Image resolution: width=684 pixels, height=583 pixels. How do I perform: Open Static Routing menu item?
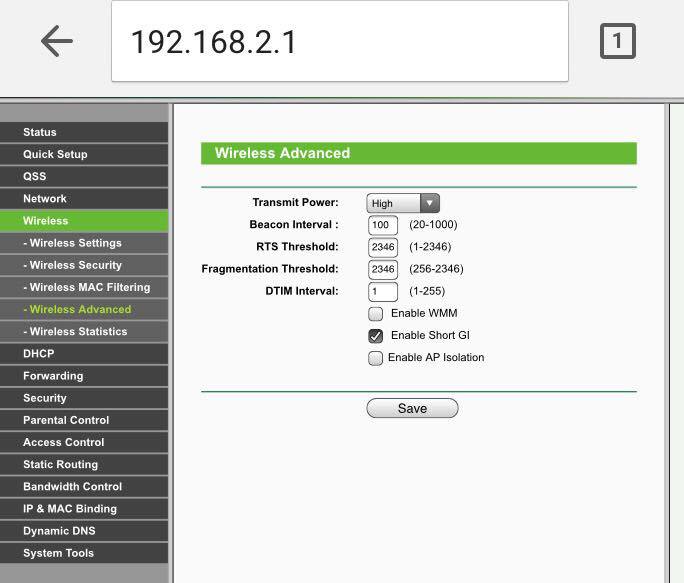coord(84,465)
